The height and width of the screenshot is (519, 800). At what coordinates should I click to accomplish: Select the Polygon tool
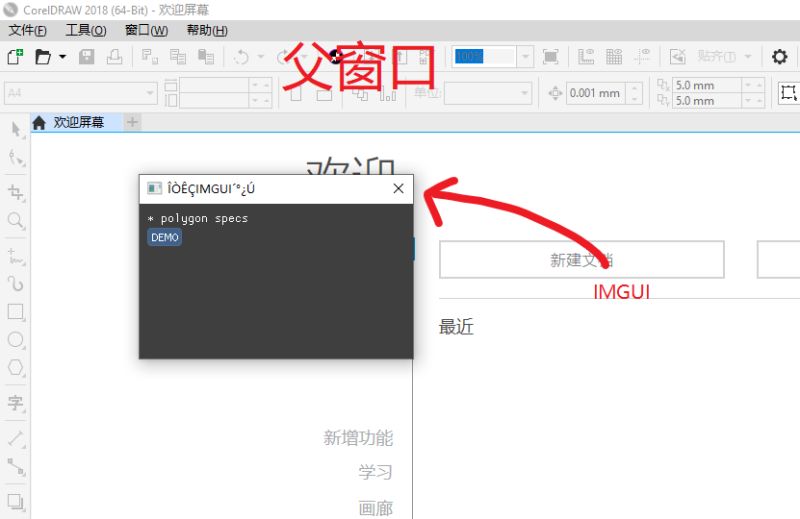tap(16, 367)
